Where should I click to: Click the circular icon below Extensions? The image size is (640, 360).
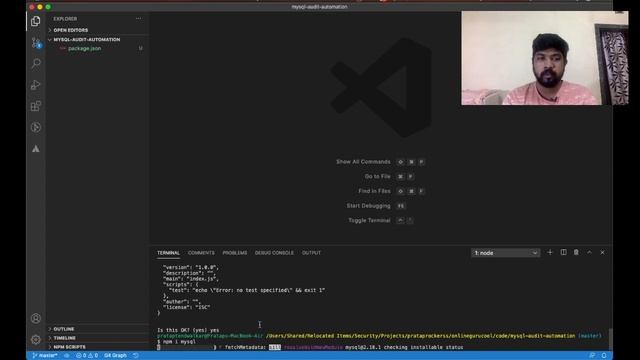[36, 127]
